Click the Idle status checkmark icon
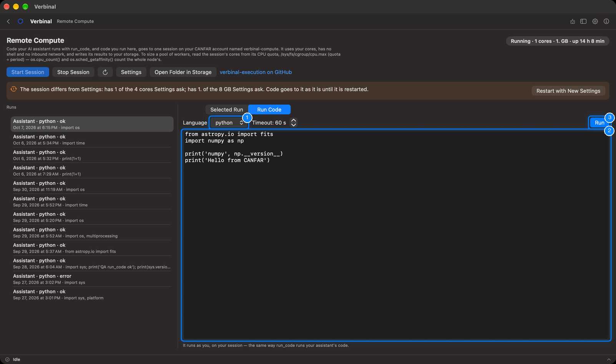 pyautogui.click(x=7, y=359)
